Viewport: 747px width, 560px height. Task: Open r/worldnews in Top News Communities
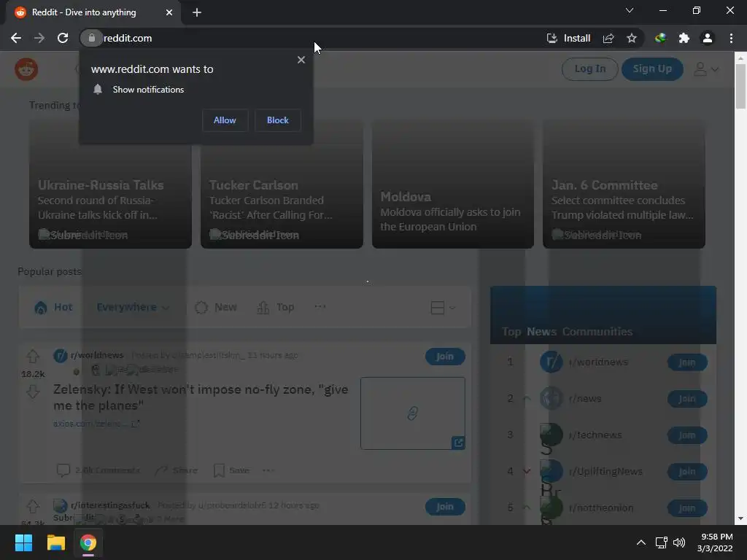[598, 362]
